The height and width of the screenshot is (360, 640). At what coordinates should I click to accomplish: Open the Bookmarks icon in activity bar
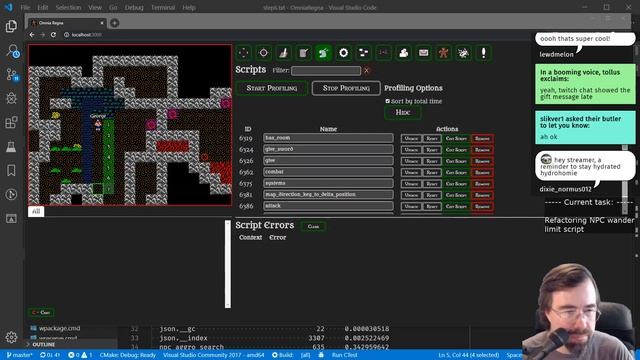pyautogui.click(x=11, y=170)
